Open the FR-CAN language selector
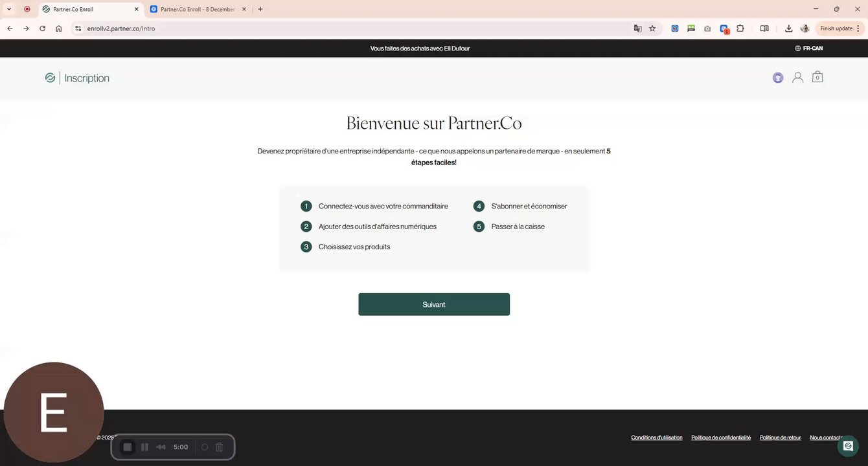The width and height of the screenshot is (868, 466). pyautogui.click(x=809, y=49)
